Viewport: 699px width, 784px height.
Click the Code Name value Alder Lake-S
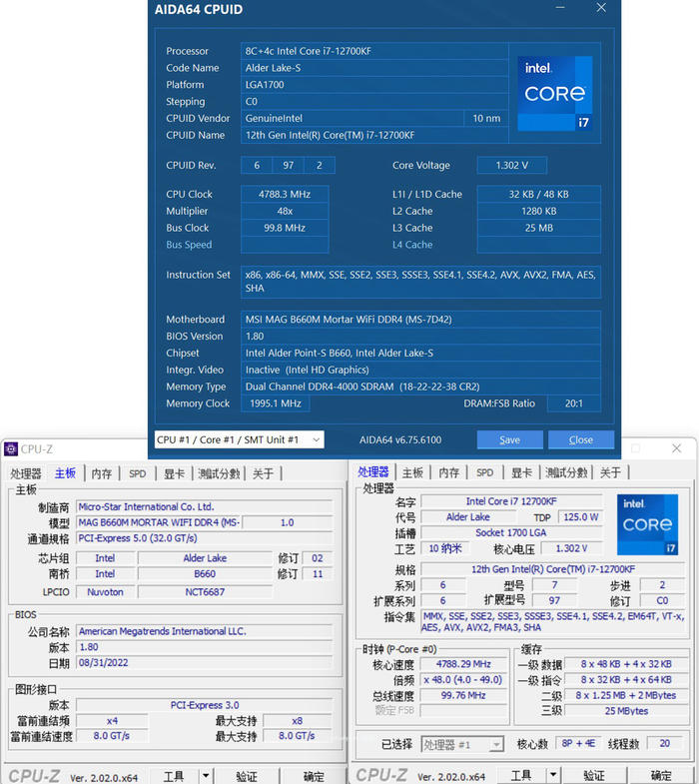click(374, 68)
